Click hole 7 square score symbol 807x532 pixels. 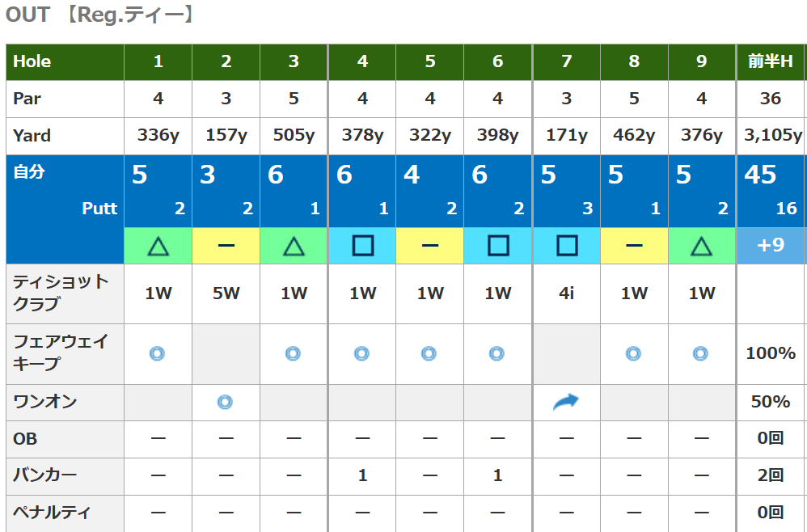click(566, 245)
